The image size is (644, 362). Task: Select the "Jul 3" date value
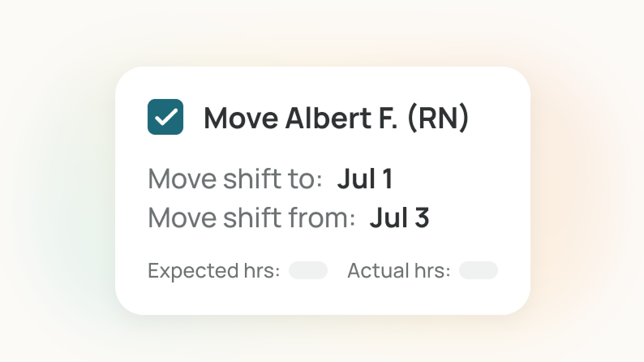pos(399,218)
